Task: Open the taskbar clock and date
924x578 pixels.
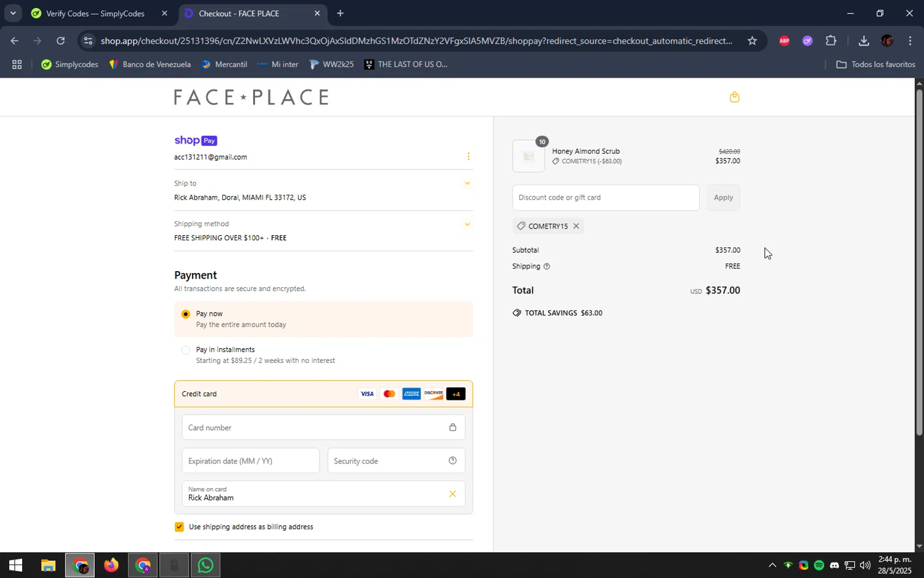Action: click(x=894, y=565)
